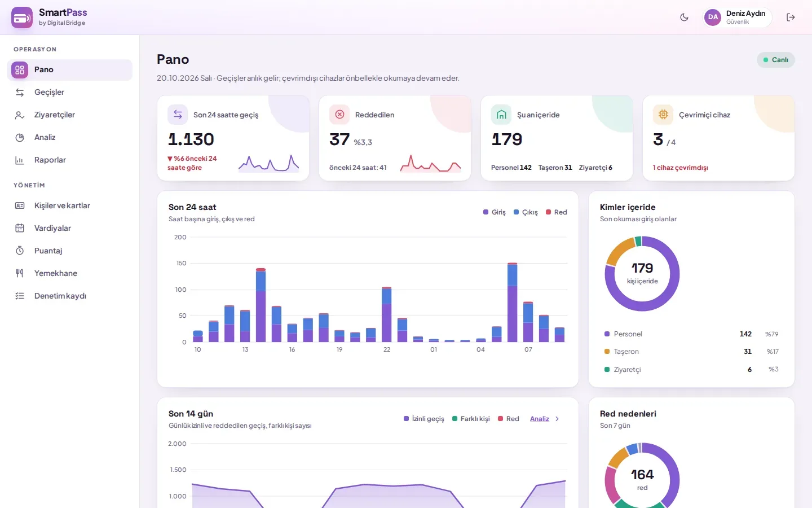812x508 pixels.
Task: Toggle dark mode with the moon icon
Action: [684, 17]
